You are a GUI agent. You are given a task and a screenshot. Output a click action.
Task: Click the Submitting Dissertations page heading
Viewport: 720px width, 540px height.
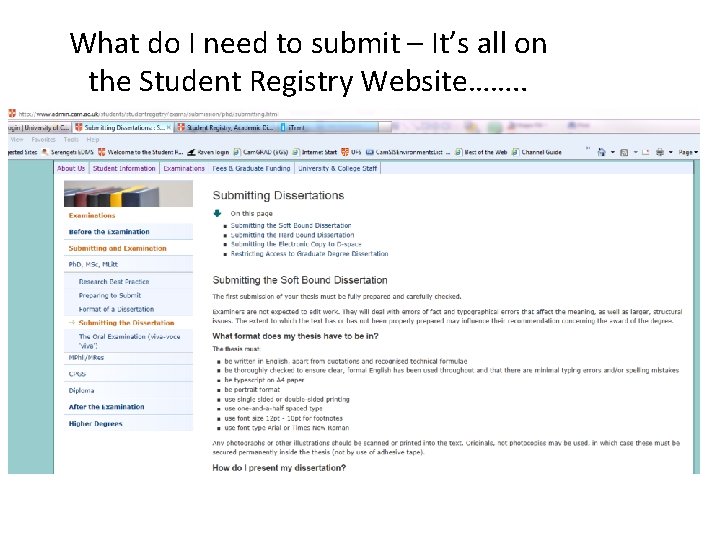pos(278,196)
